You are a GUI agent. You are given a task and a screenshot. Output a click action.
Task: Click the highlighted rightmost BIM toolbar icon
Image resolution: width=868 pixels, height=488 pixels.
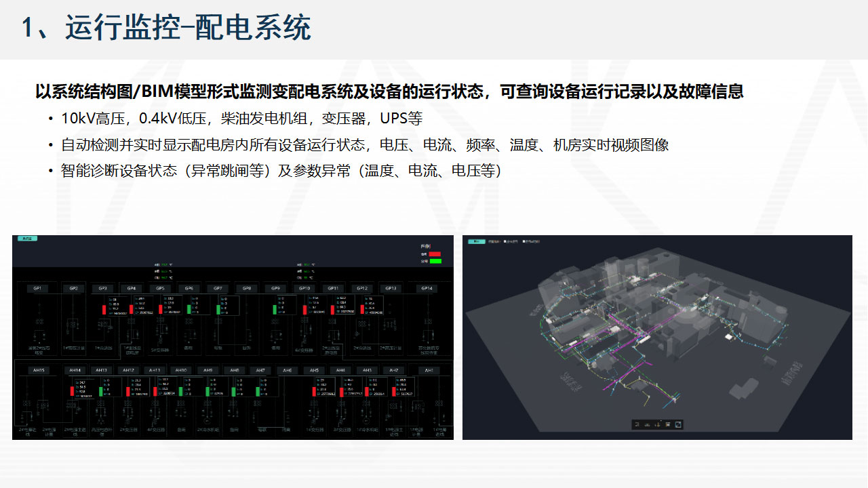tap(678, 424)
